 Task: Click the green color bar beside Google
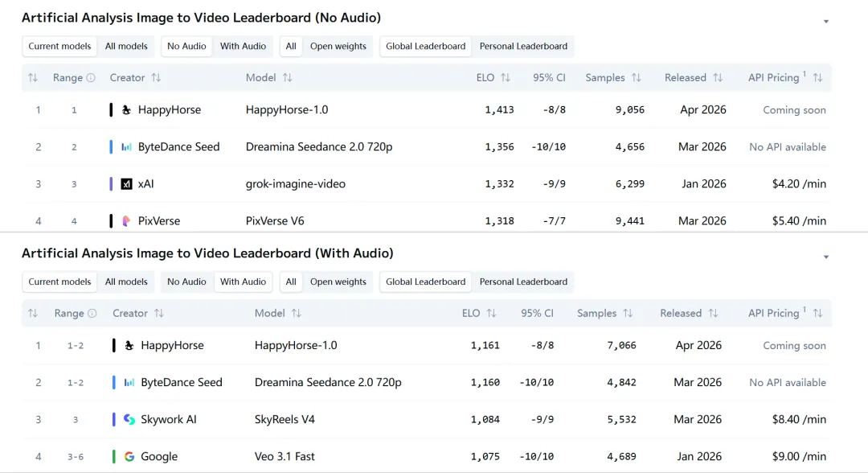114,457
